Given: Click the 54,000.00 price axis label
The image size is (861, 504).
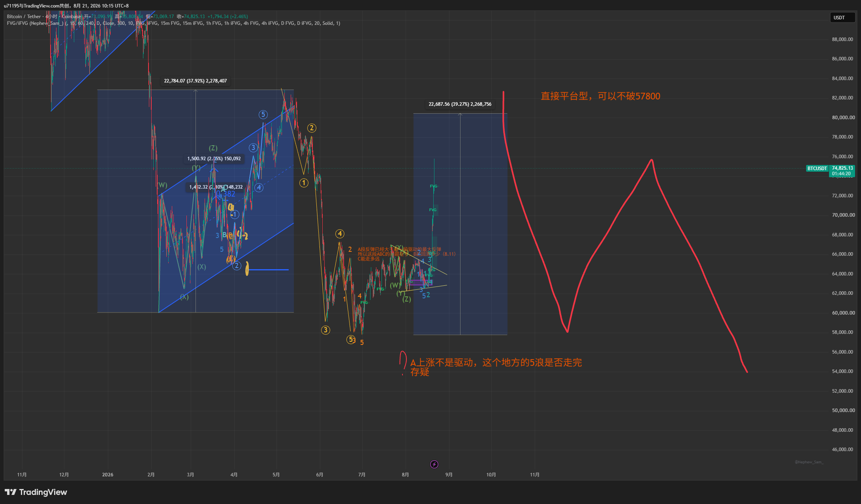Looking at the screenshot, I should pos(842,371).
